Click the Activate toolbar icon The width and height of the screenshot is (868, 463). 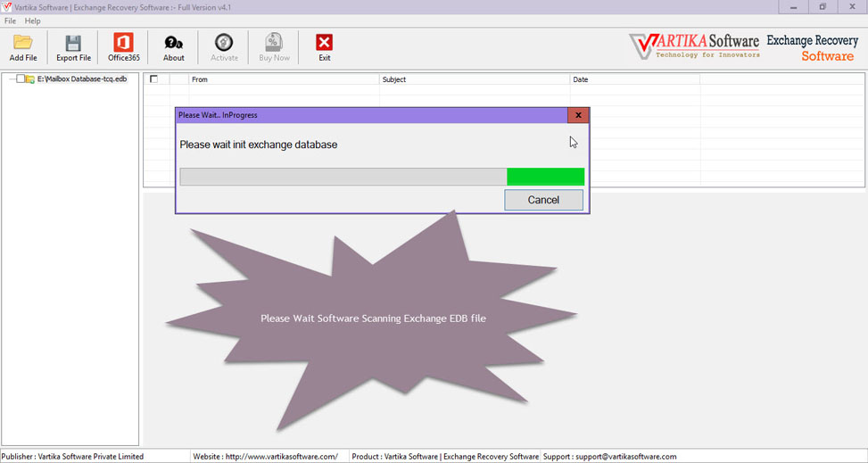click(224, 42)
